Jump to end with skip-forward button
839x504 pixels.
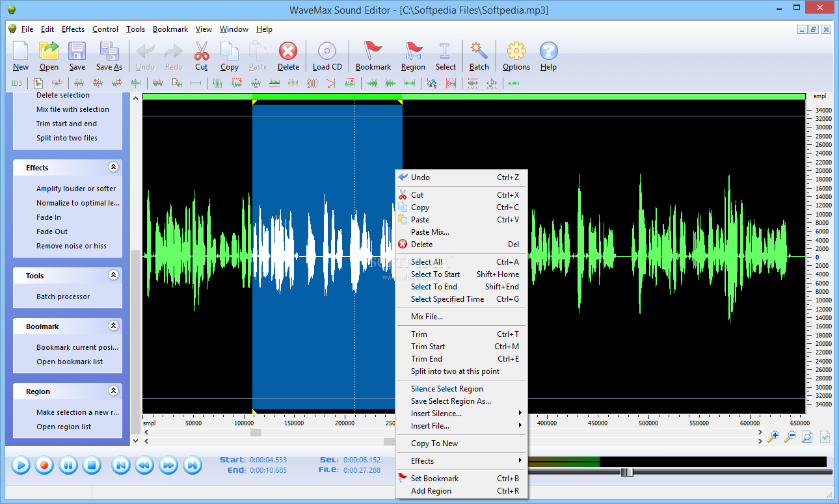click(192, 465)
